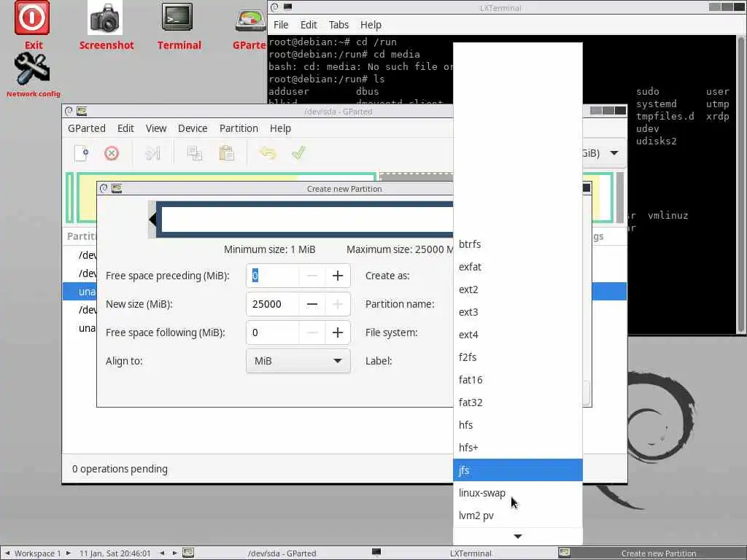The image size is (747, 560).
Task: Choose btrfs from file system list
Action: [x=518, y=244]
